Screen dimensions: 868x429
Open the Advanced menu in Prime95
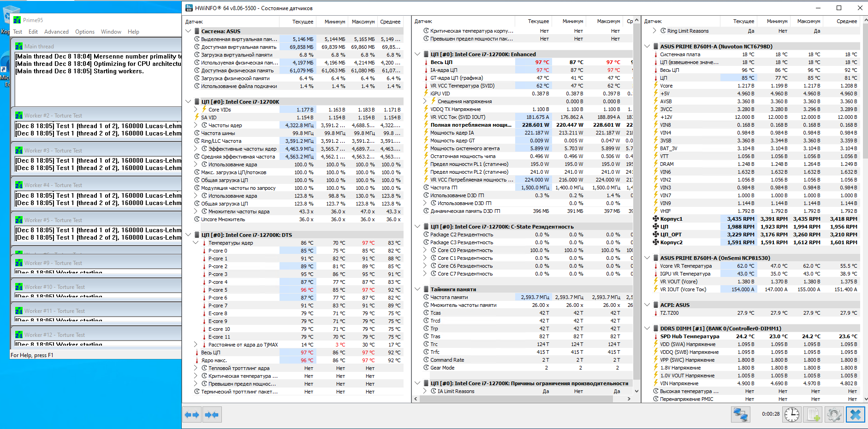click(56, 32)
